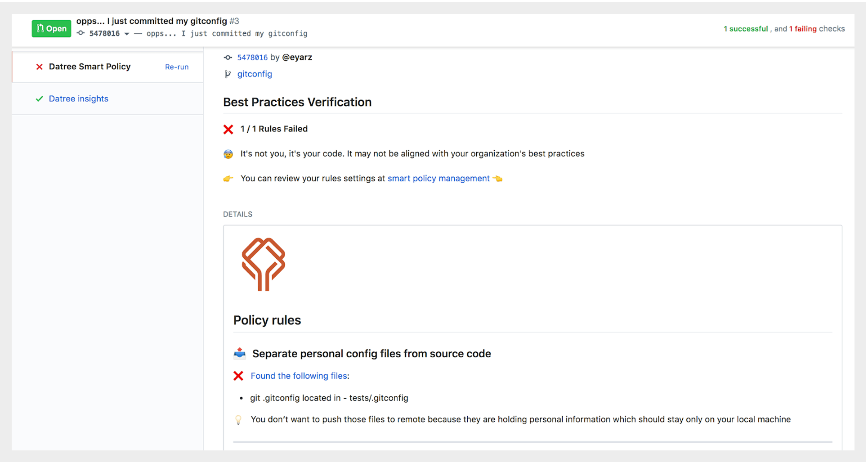Click the '1 successful' checks status text
Image resolution: width=868 pixels, height=463 pixels.
[x=746, y=29]
